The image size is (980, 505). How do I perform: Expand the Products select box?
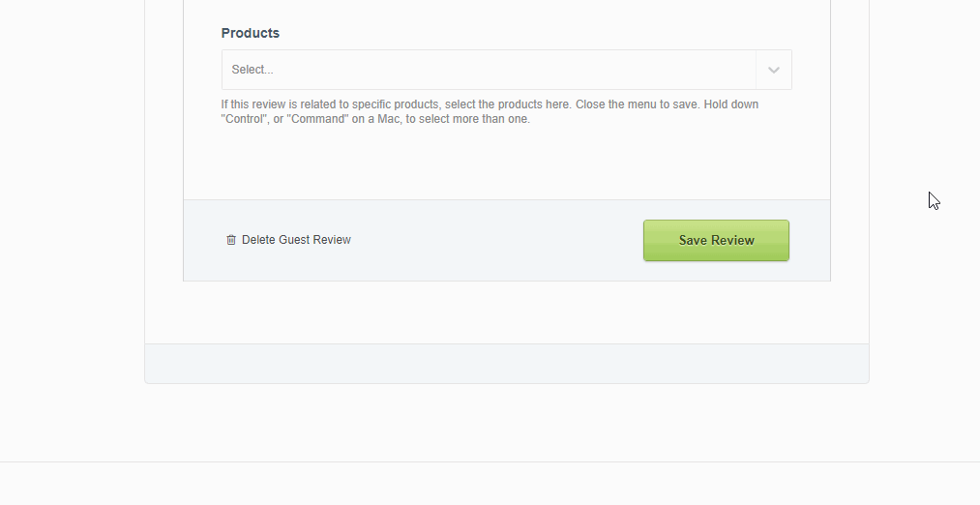coord(489,70)
